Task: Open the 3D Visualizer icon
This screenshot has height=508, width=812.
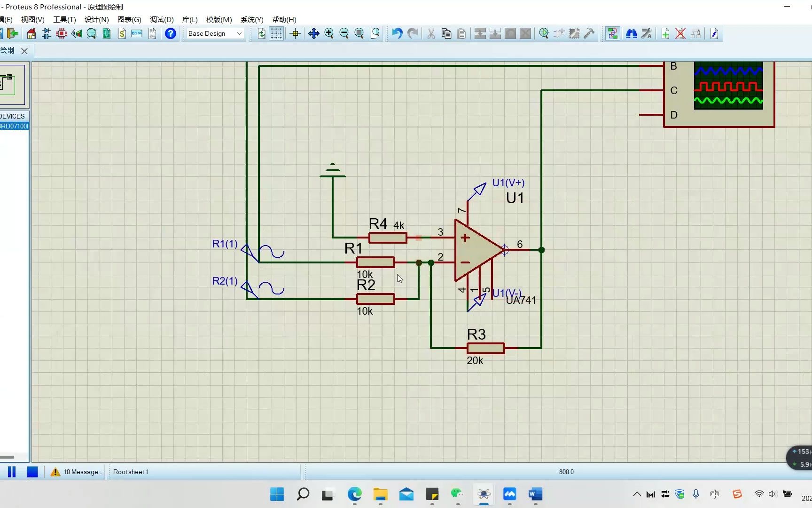Action: point(77,33)
